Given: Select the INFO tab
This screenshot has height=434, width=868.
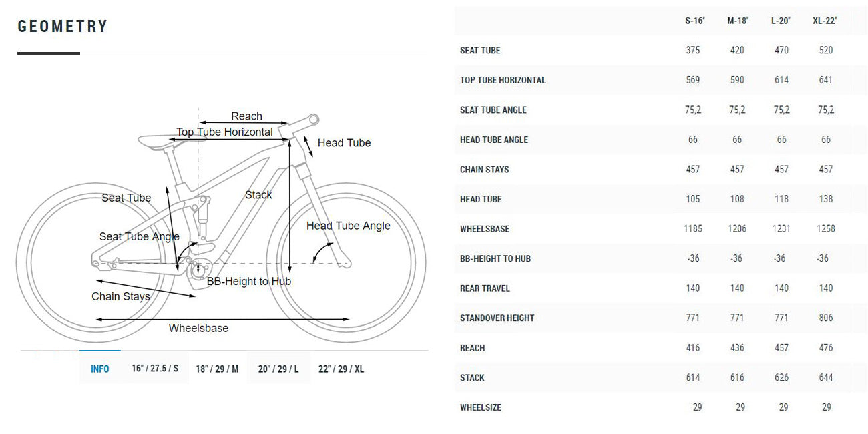Looking at the screenshot, I should (x=100, y=369).
